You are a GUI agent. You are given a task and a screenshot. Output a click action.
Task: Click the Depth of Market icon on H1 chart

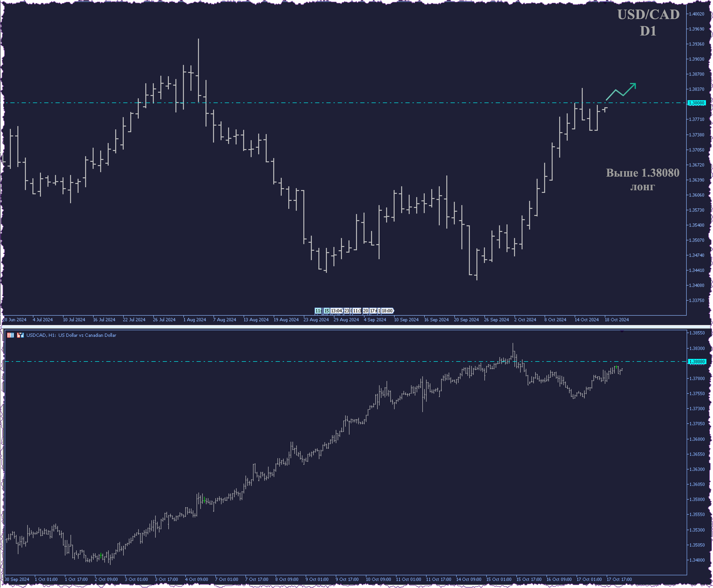point(11,335)
